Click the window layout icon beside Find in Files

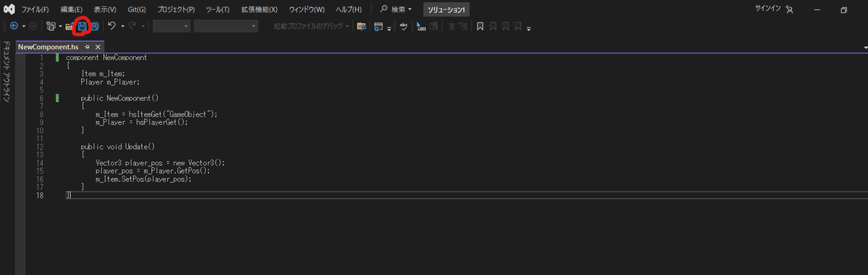[x=378, y=27]
